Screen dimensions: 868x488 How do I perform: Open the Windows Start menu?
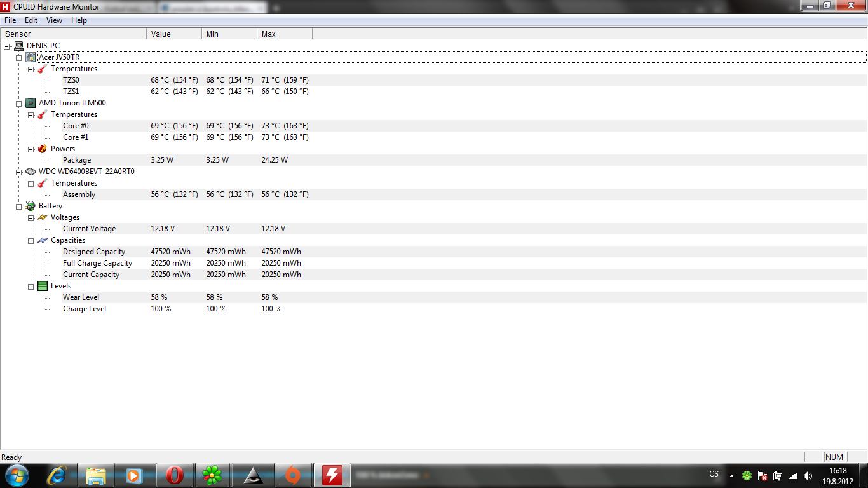pos(17,475)
